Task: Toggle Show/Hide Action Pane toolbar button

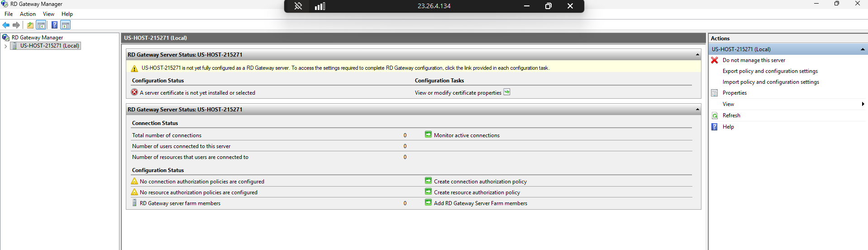Action: click(x=66, y=25)
